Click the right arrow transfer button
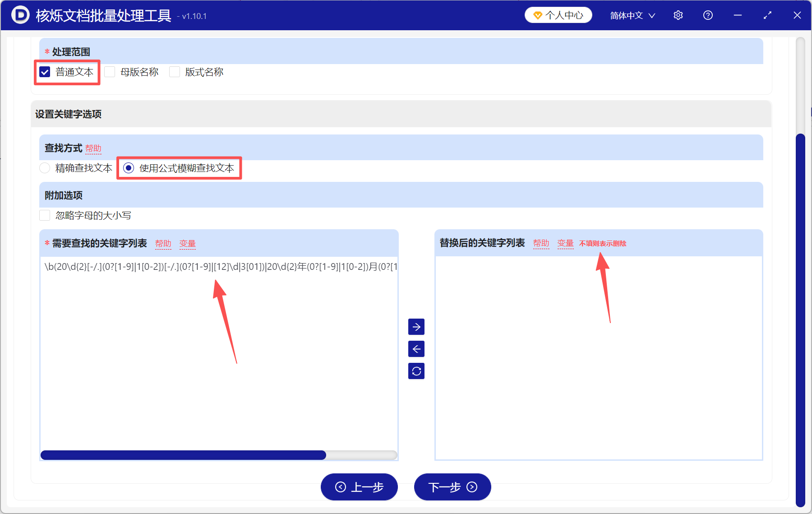812x514 pixels. (x=416, y=327)
